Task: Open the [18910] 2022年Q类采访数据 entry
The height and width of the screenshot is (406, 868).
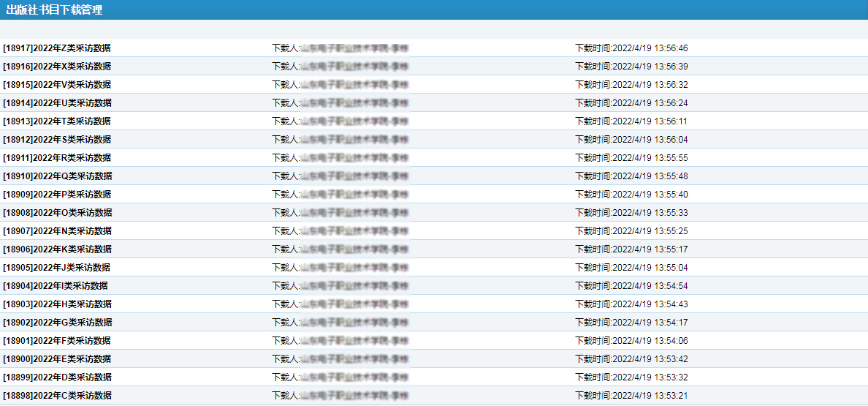Action: [x=57, y=176]
